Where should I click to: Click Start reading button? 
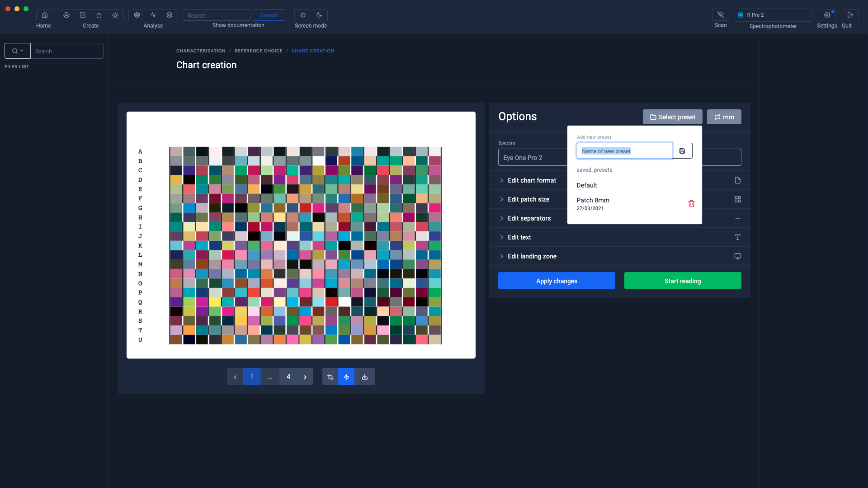pyautogui.click(x=683, y=281)
